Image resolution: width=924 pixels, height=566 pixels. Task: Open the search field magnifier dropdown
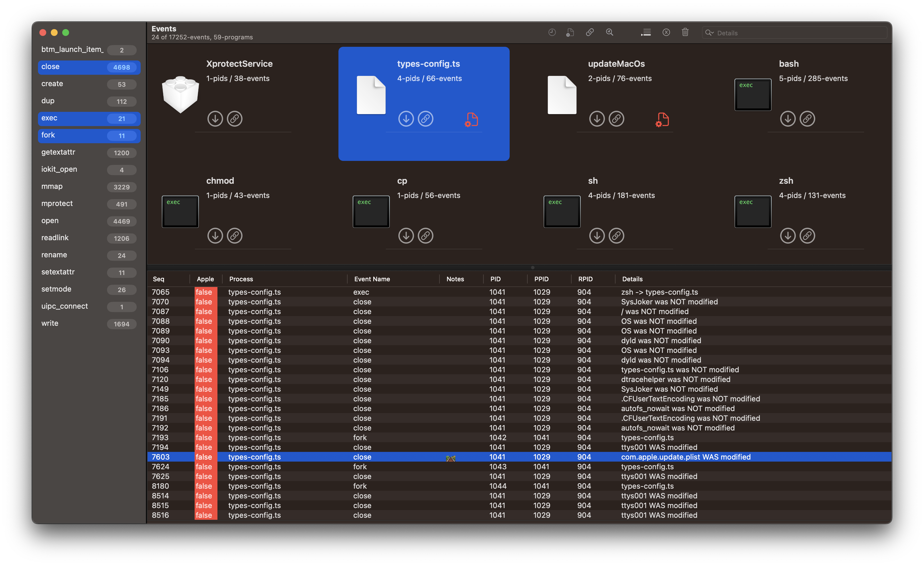coord(709,33)
